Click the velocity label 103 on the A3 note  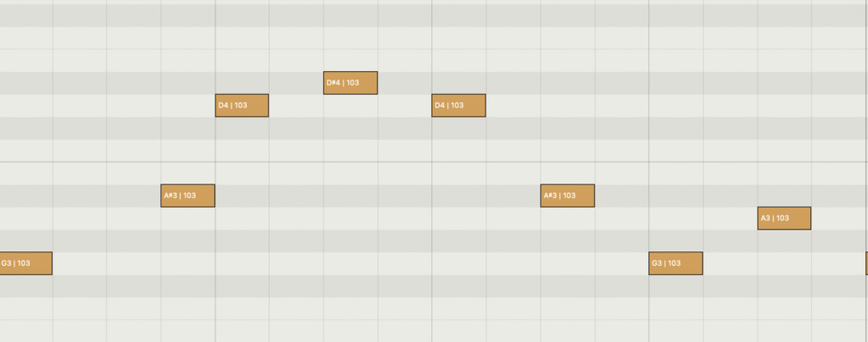(x=782, y=218)
